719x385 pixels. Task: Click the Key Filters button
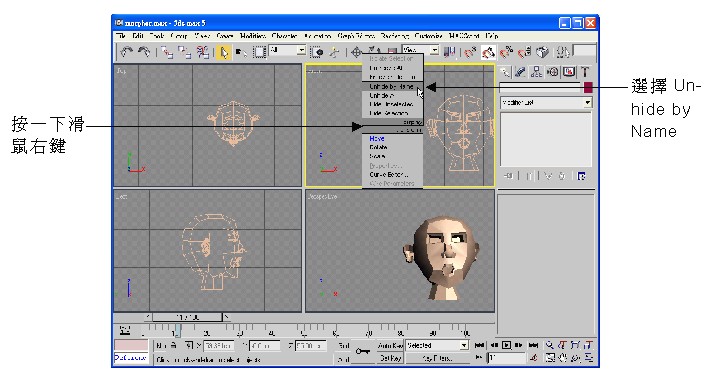[x=437, y=358]
